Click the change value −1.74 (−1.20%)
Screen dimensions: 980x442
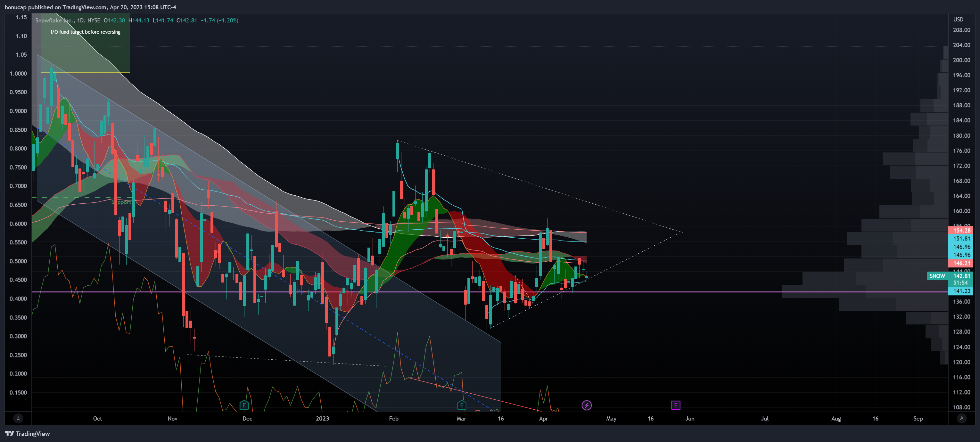[x=219, y=20]
